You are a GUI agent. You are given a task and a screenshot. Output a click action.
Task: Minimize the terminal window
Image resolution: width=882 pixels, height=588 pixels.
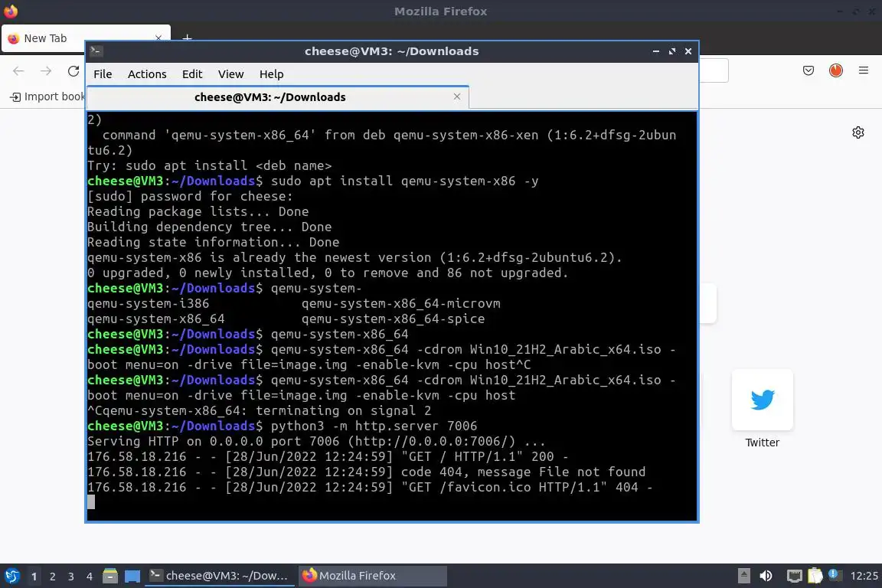pyautogui.click(x=656, y=51)
